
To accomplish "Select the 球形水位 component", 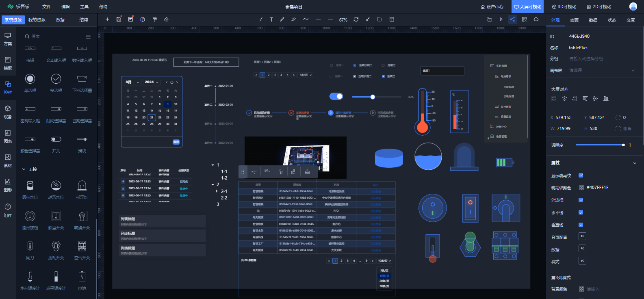I will (x=56, y=190).
